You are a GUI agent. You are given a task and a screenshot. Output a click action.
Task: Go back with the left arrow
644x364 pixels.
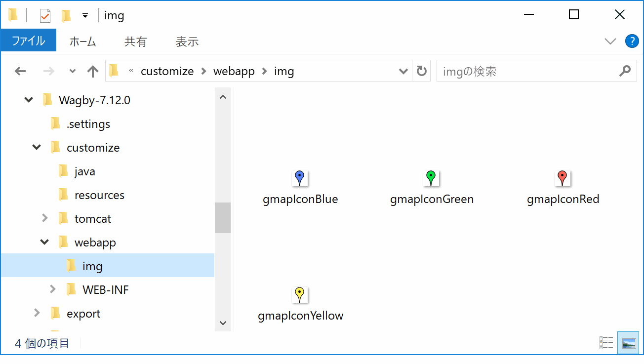(20, 71)
